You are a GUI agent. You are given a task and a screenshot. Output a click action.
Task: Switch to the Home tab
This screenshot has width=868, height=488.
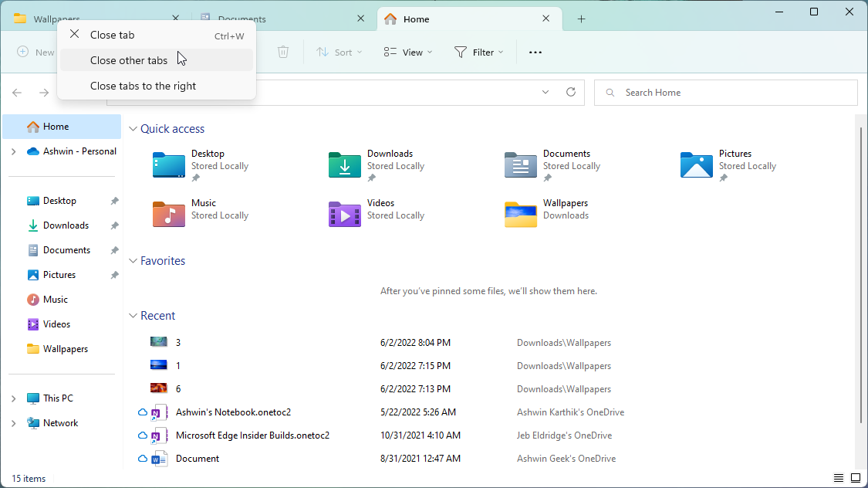(469, 19)
